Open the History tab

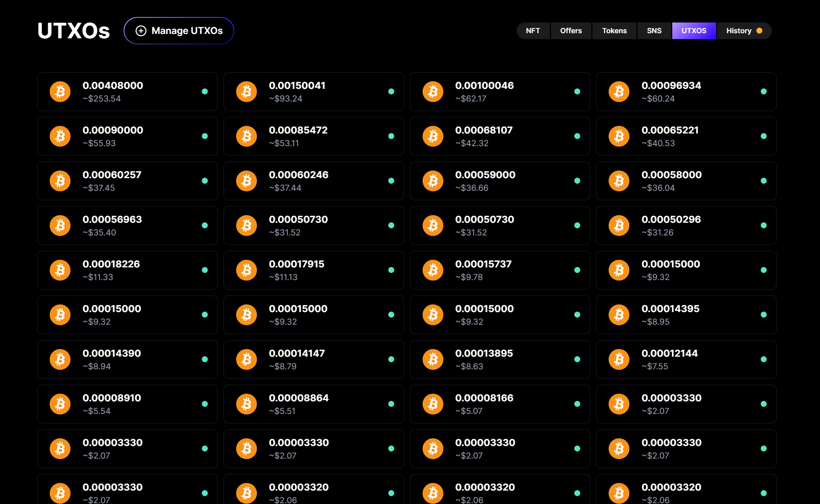744,31
